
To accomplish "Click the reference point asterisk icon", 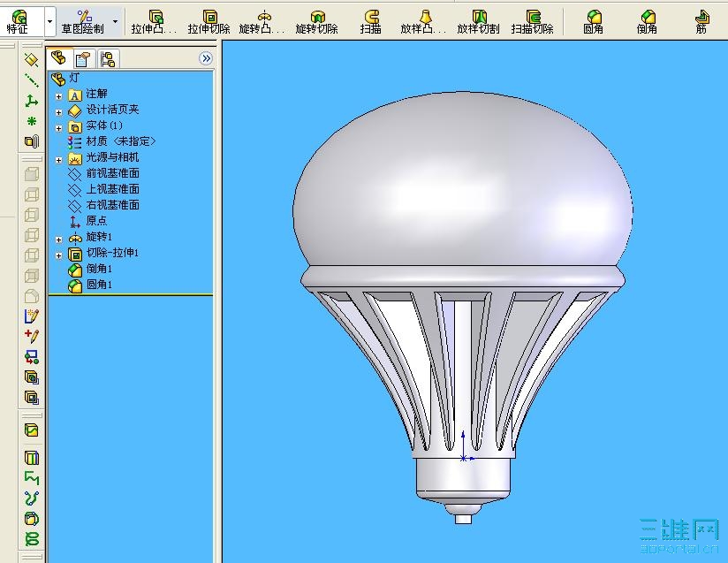I will click(x=31, y=121).
